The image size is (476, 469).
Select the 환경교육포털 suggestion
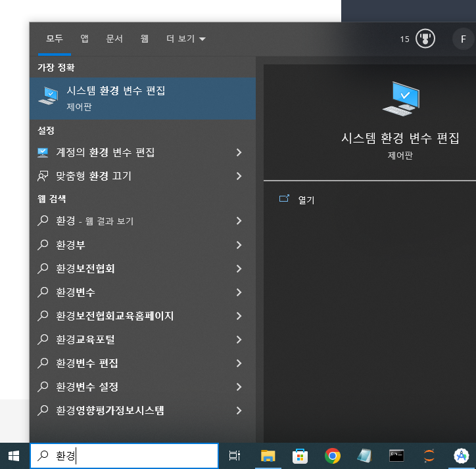pyautogui.click(x=143, y=340)
